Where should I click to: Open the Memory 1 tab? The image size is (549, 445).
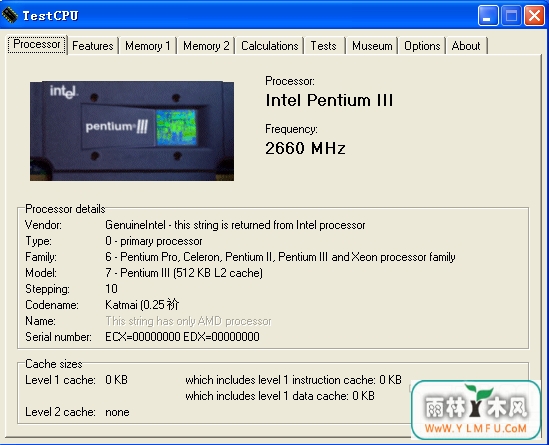(x=147, y=46)
